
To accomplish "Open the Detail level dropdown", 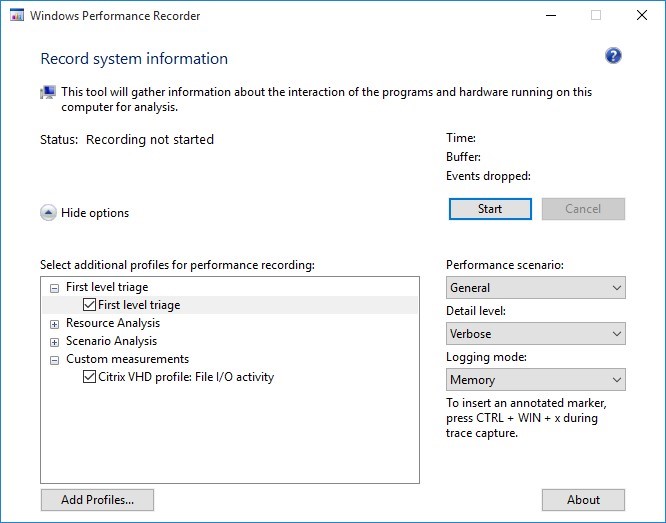I will tap(535, 334).
